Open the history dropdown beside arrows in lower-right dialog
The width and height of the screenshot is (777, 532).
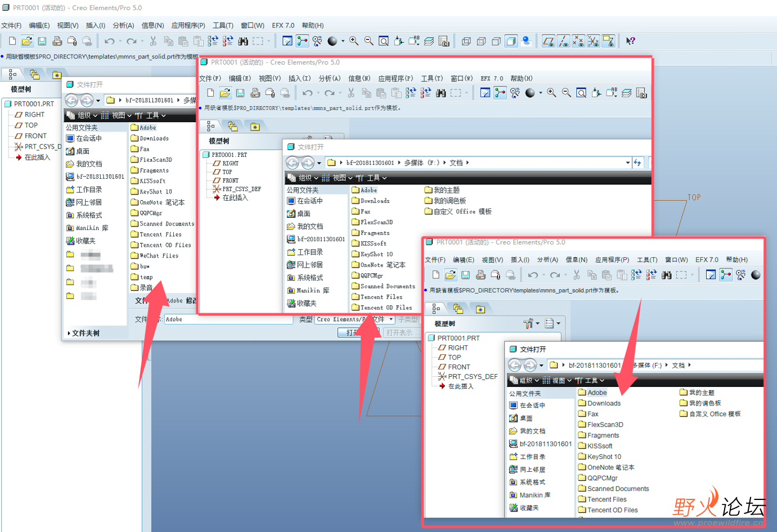click(x=541, y=366)
